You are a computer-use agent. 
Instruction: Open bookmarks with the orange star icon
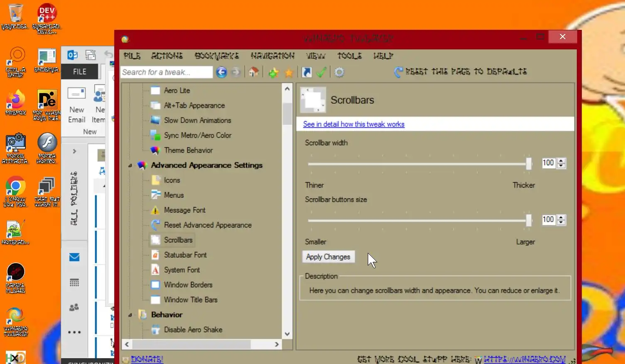[289, 73]
